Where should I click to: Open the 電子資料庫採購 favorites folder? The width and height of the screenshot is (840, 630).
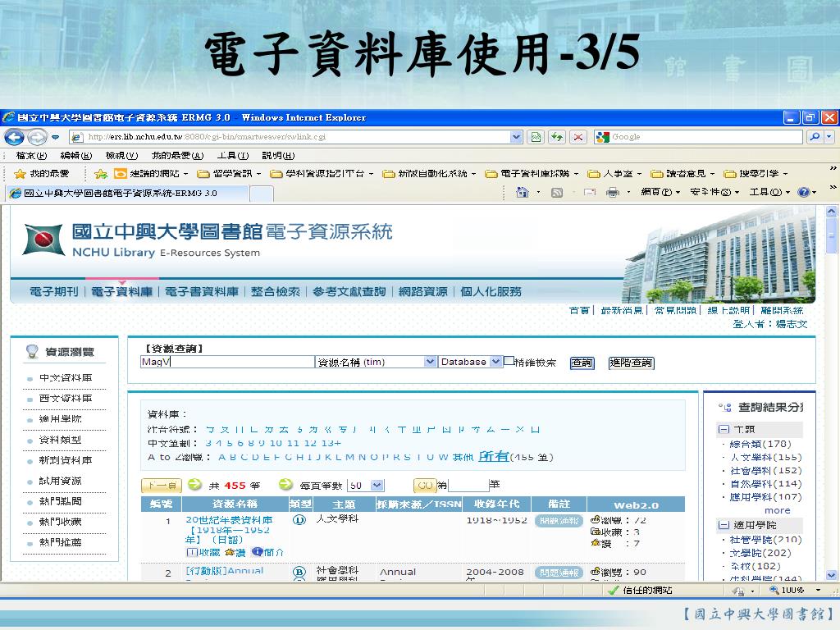[532, 174]
